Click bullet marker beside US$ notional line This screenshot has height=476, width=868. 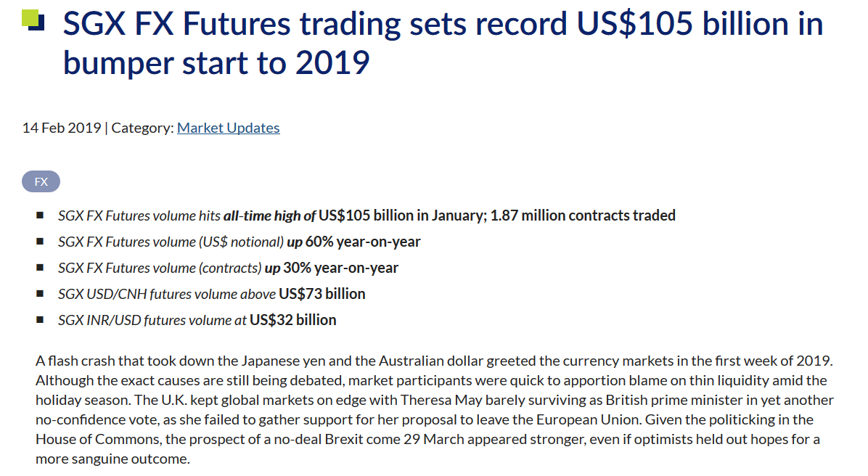[40, 242]
